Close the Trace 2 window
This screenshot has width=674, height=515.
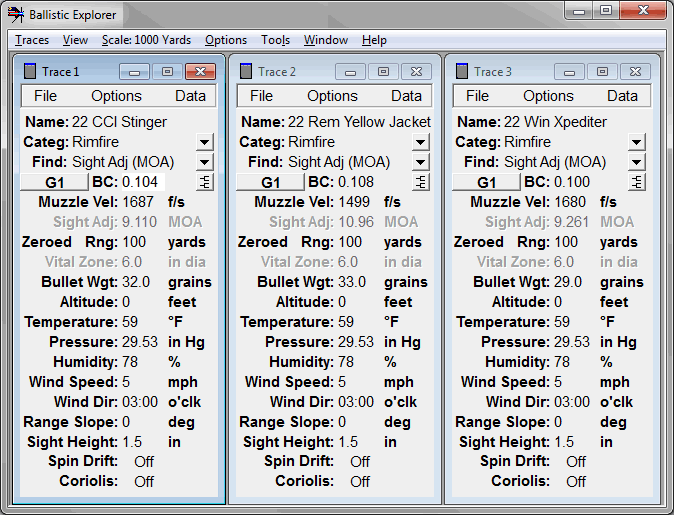416,72
